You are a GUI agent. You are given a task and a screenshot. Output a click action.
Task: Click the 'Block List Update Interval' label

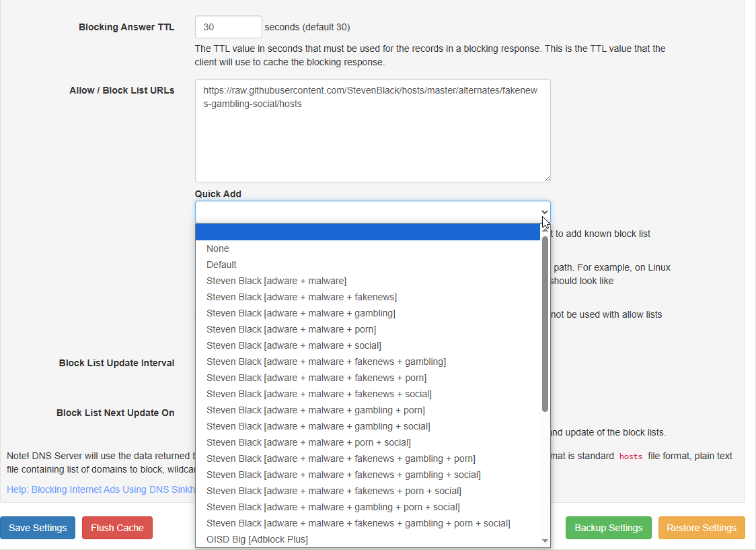116,363
